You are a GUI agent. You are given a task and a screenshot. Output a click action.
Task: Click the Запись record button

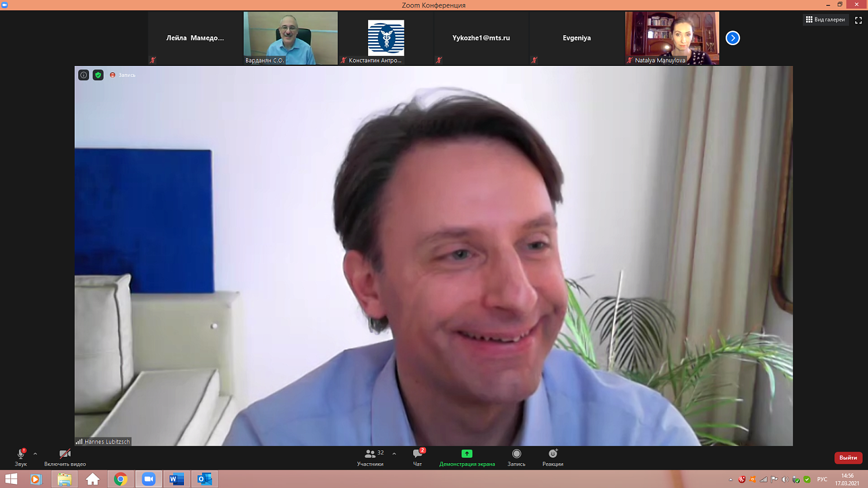517,457
